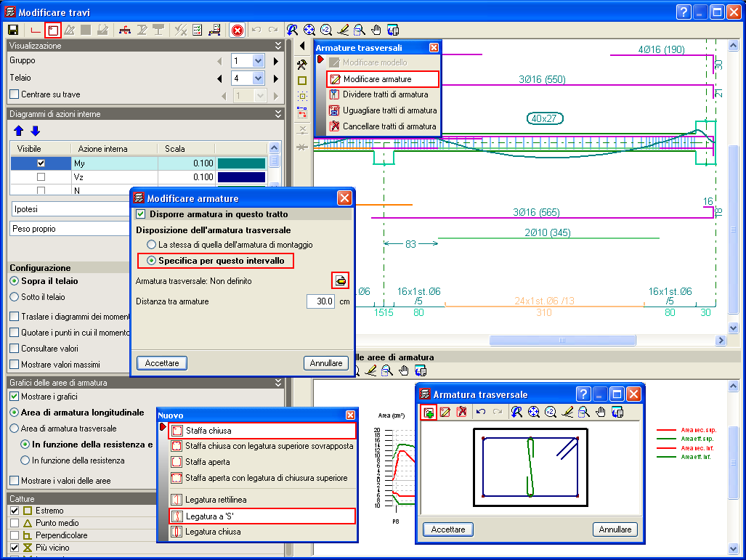Go to next Gruppo with right arrow
Image resolution: width=746 pixels, height=560 pixels.
tap(276, 61)
